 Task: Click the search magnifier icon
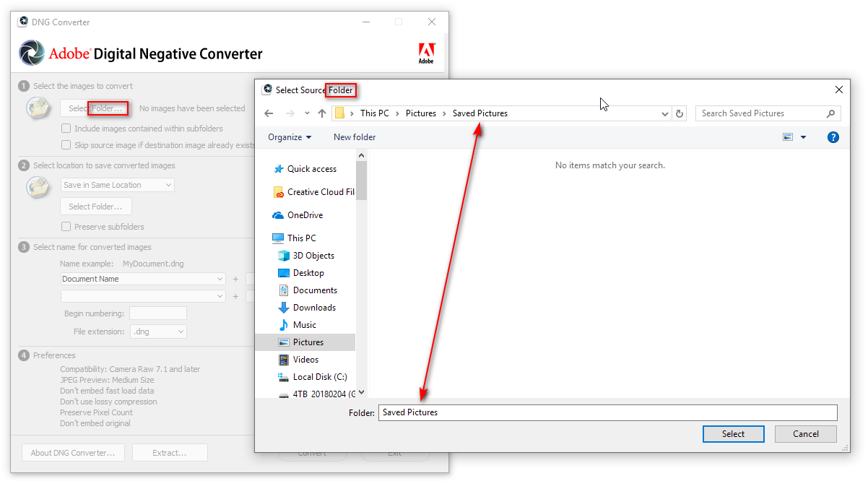[830, 113]
